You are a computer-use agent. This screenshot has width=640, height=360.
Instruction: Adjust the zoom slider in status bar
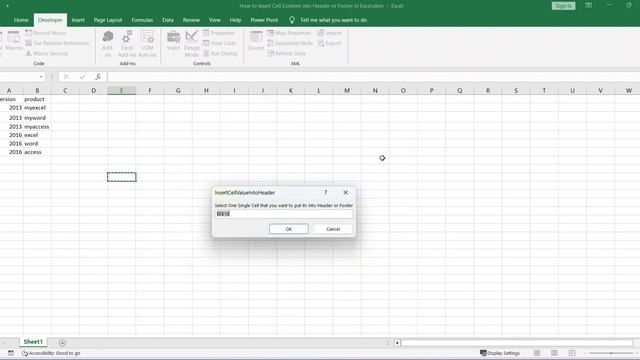tap(611, 353)
